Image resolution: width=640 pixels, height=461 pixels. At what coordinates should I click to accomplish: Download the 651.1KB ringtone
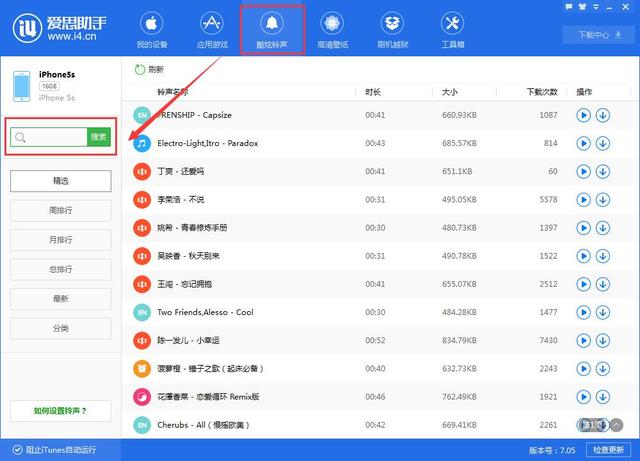(603, 171)
